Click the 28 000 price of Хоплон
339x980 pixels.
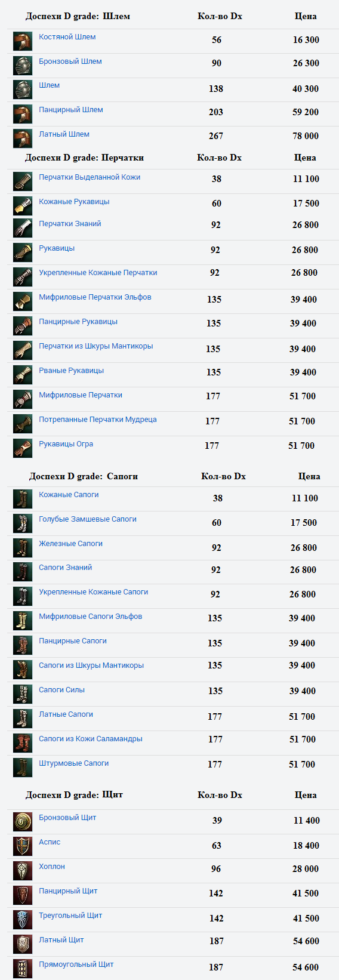click(306, 869)
